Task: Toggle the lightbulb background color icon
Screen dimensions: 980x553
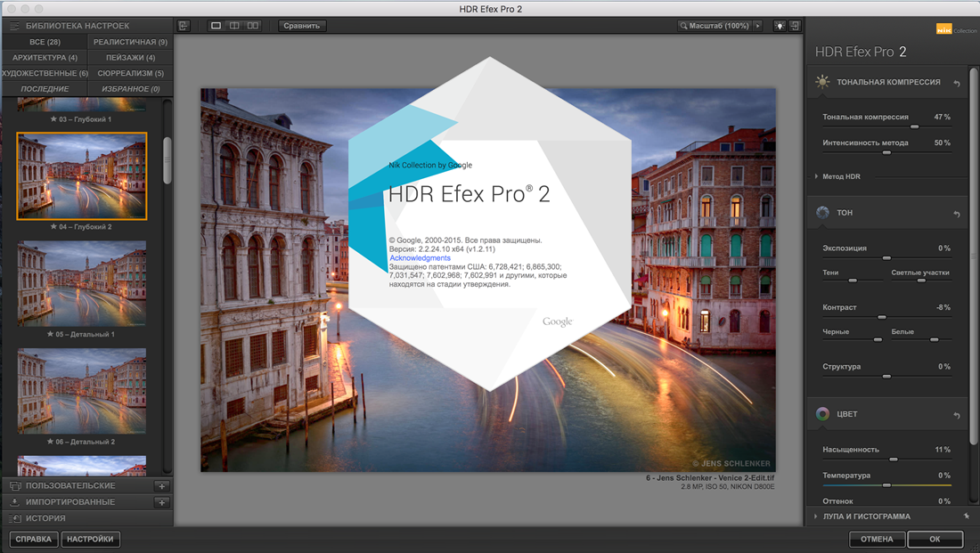Action: (x=779, y=26)
